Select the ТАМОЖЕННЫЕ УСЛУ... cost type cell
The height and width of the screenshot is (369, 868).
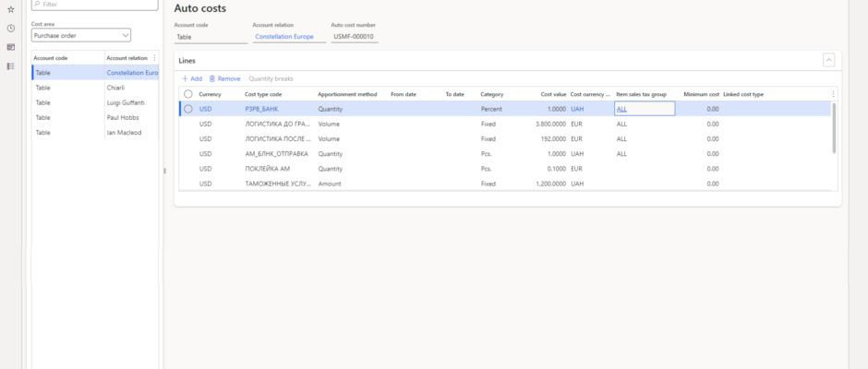279,184
